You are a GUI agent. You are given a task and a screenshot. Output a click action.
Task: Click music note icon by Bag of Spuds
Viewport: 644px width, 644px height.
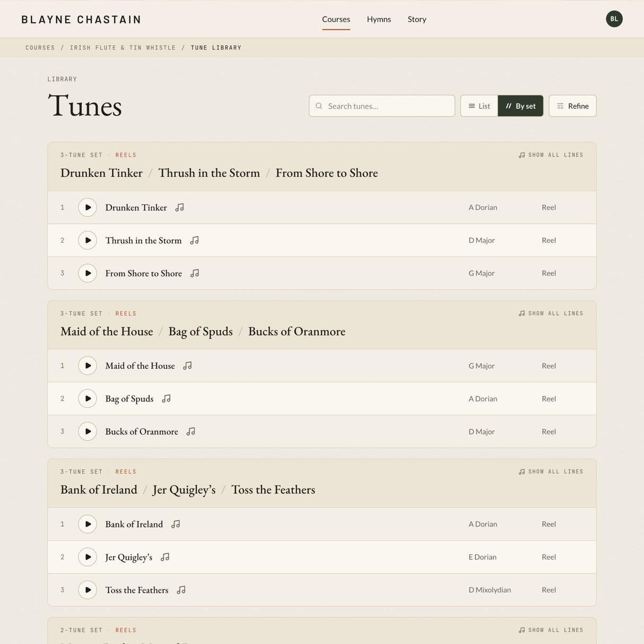(166, 398)
